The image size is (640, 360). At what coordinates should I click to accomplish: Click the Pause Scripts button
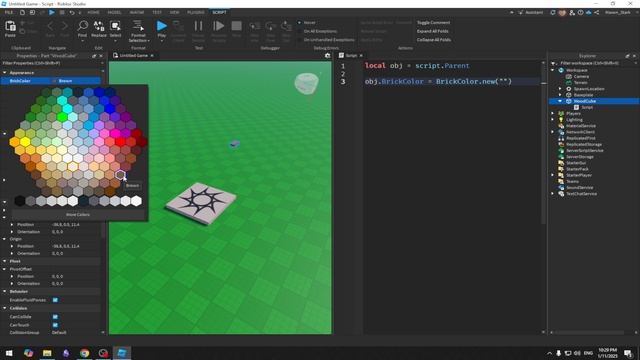[x=198, y=26]
